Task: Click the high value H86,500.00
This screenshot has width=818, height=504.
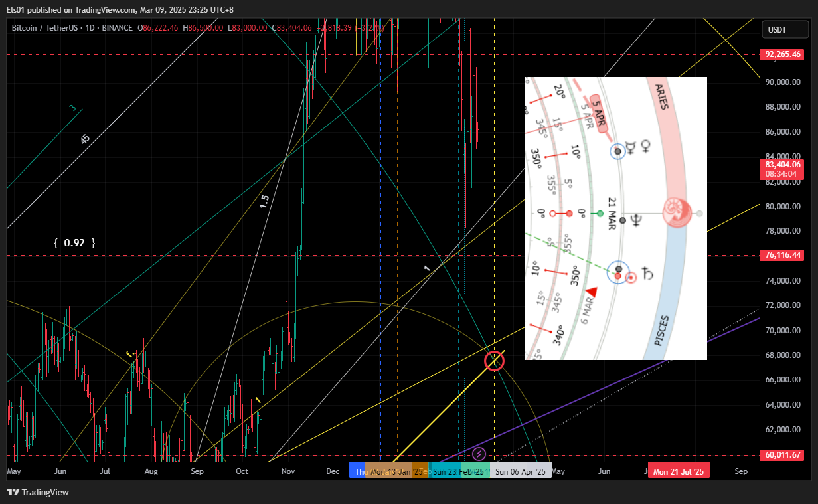Action: tap(204, 28)
